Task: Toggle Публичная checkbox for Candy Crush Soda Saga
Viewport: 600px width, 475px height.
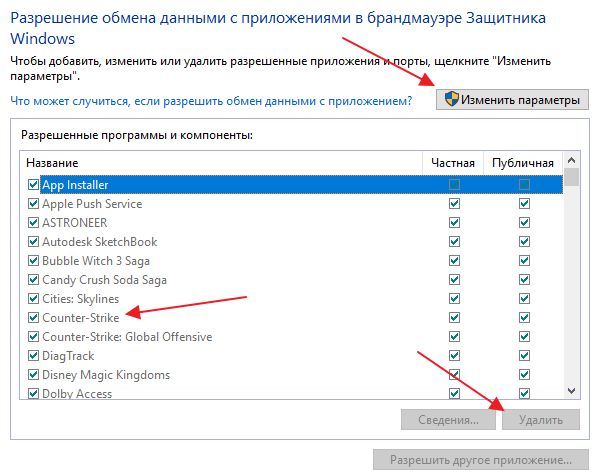Action: [524, 279]
